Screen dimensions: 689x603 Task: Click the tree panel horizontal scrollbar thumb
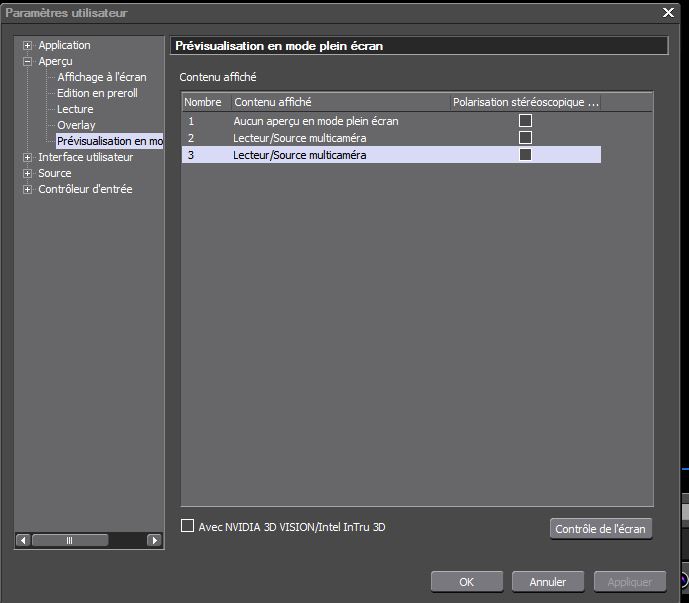[70, 540]
